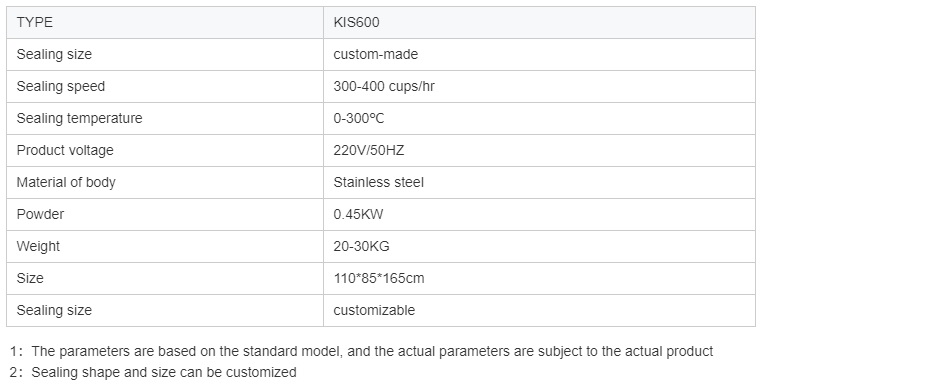Select the custom-made value cell
The image size is (947, 388).
539,54
